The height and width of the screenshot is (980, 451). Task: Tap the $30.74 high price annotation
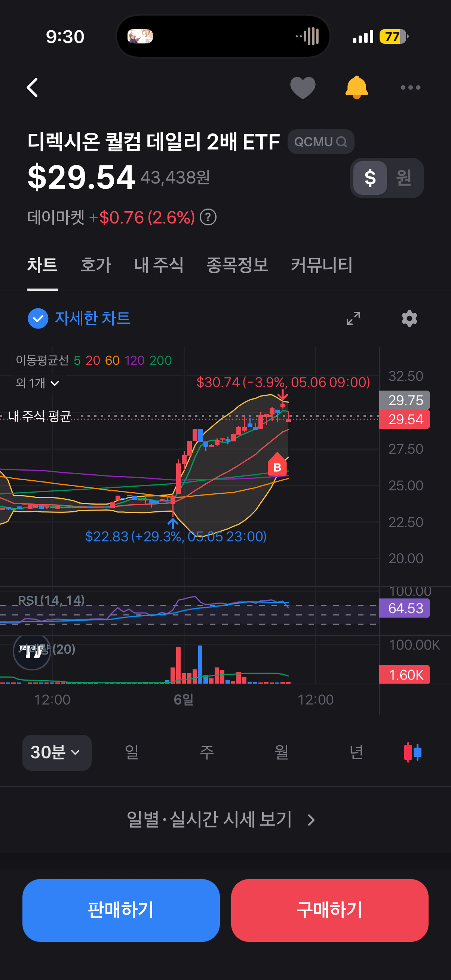[283, 382]
